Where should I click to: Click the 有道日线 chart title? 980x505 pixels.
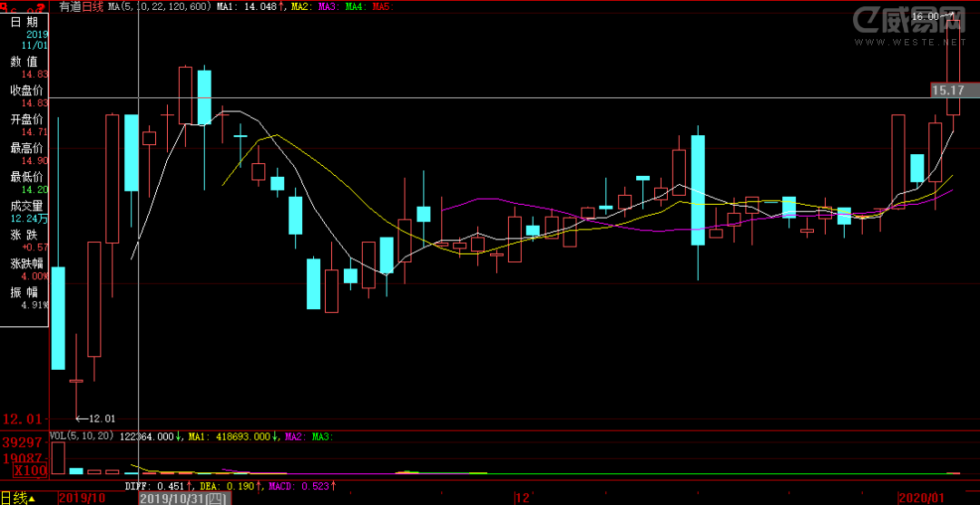click(82, 6)
